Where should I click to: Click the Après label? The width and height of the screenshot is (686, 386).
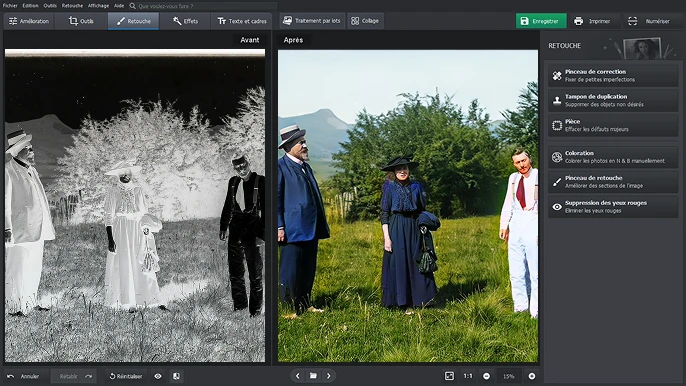click(293, 40)
